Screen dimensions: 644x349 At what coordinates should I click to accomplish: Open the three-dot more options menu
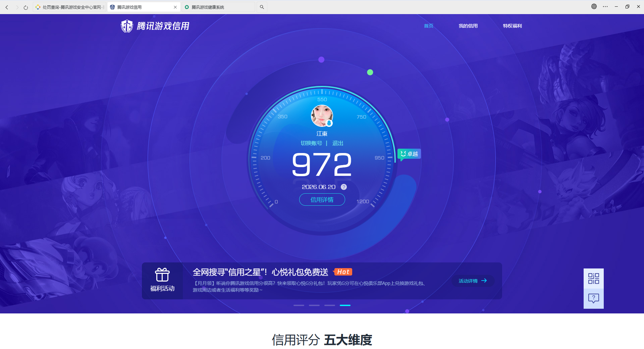click(605, 6)
